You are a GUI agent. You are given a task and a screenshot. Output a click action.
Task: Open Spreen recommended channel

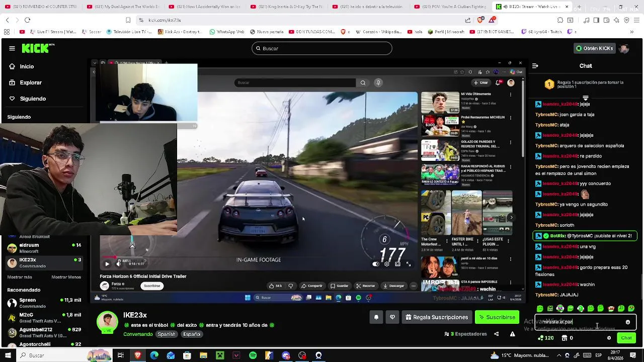click(x=44, y=303)
